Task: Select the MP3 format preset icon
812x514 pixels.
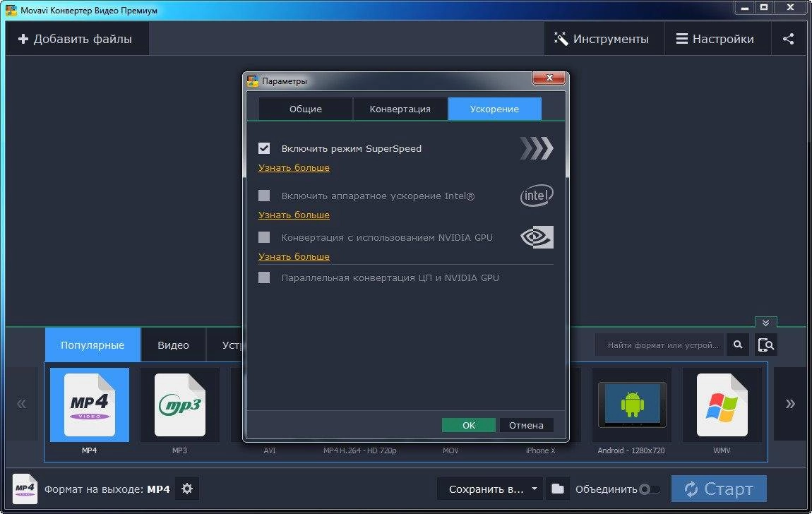Action: pyautogui.click(x=179, y=405)
